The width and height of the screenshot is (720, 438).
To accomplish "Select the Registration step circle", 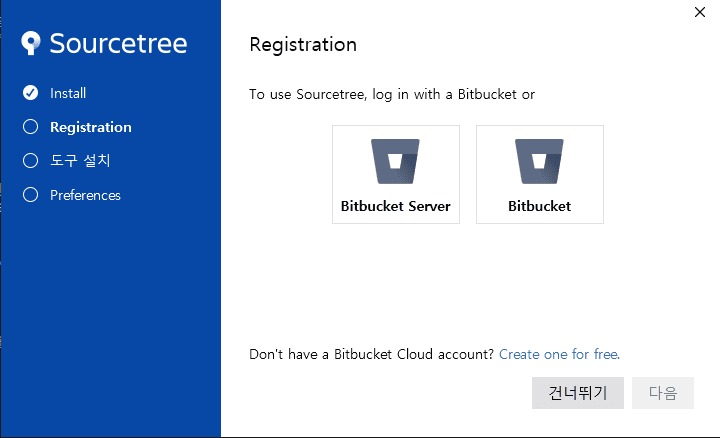I will (30, 127).
